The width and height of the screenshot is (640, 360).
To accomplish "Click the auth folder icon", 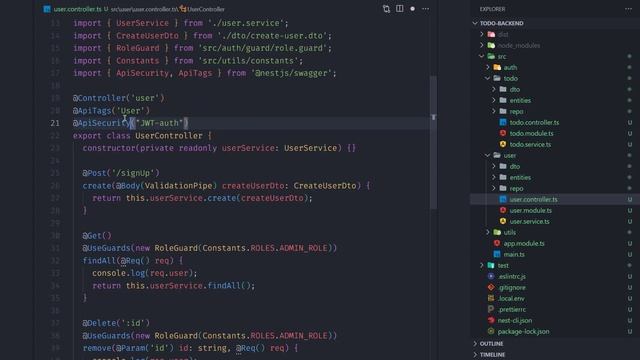I will point(497,67).
